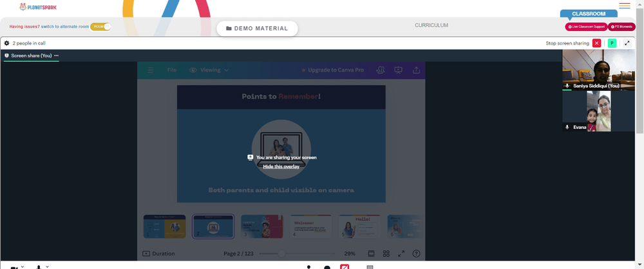This screenshot has height=269, width=644.
Task: Click Canva present icon
Action: (398, 70)
